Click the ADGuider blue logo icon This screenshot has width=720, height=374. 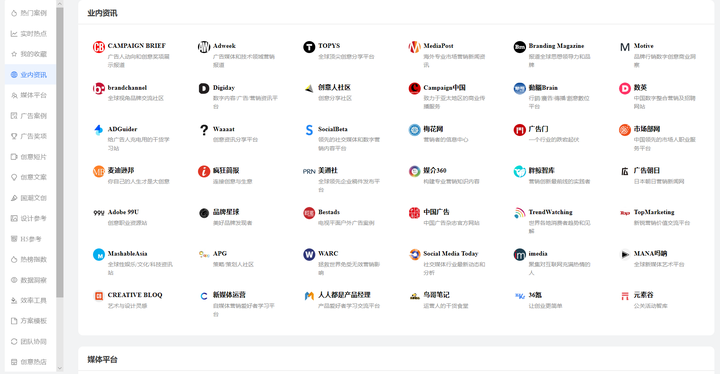point(99,130)
